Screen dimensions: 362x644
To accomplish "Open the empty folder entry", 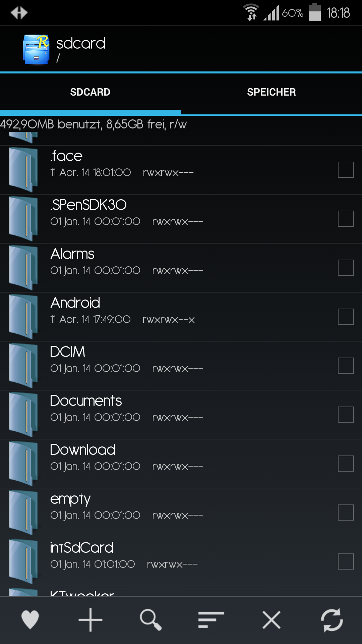I will click(181, 513).
